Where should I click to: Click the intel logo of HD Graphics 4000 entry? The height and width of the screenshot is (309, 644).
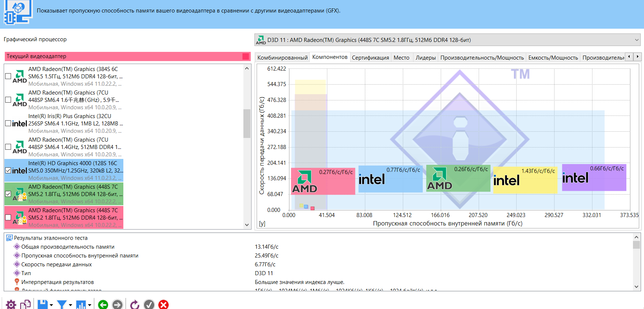pyautogui.click(x=20, y=171)
